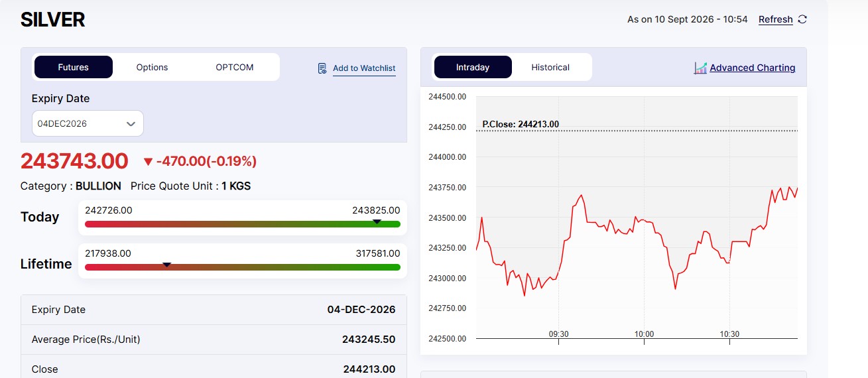
Task: Click the SILVER page heading
Action: [53, 20]
